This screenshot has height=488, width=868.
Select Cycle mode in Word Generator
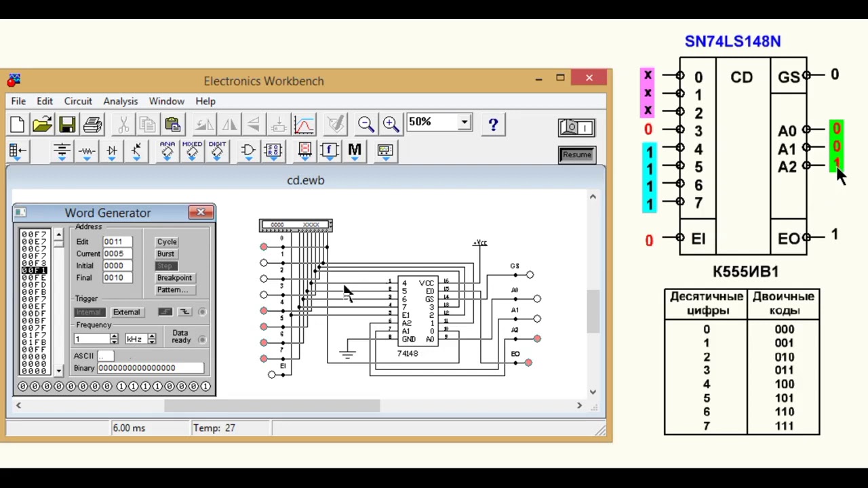(x=167, y=242)
